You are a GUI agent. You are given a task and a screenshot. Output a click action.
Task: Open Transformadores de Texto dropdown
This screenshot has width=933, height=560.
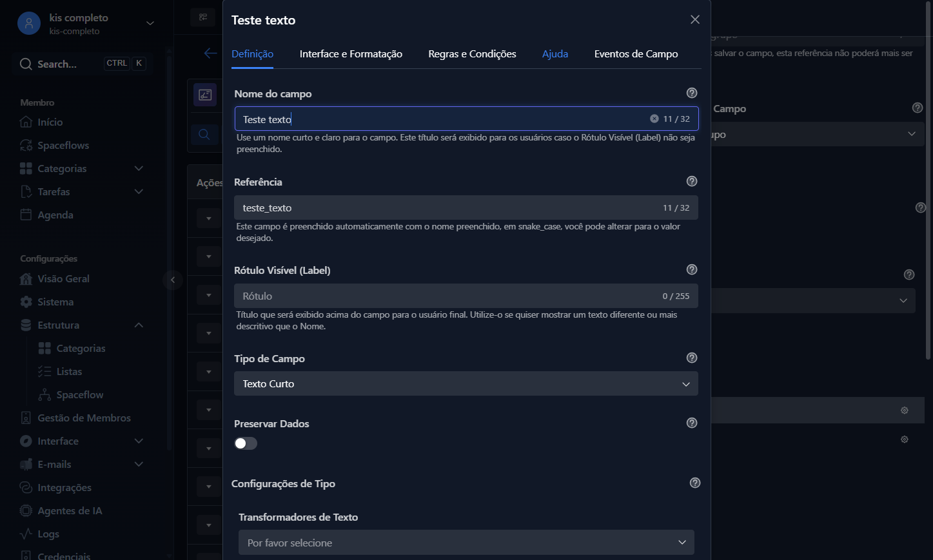[466, 543]
